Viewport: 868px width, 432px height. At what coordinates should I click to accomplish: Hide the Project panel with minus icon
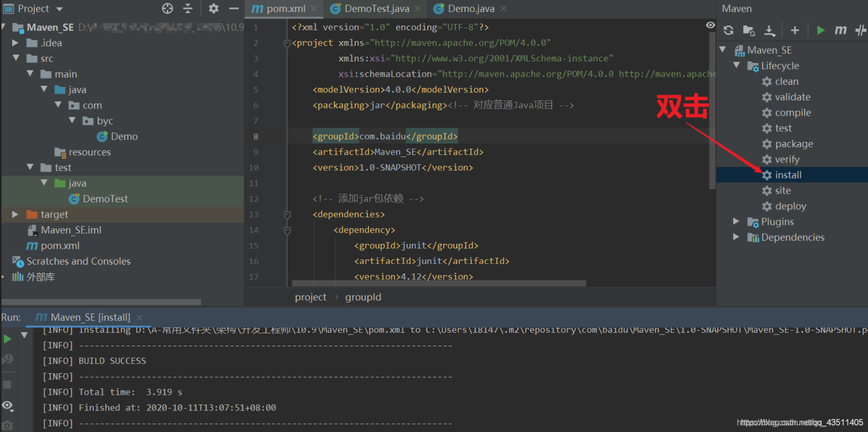pyautogui.click(x=234, y=9)
